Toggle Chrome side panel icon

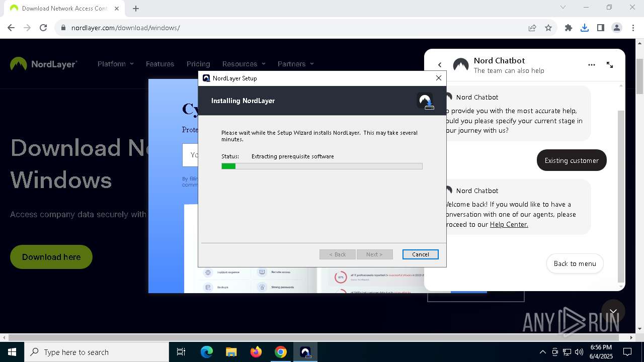(601, 28)
